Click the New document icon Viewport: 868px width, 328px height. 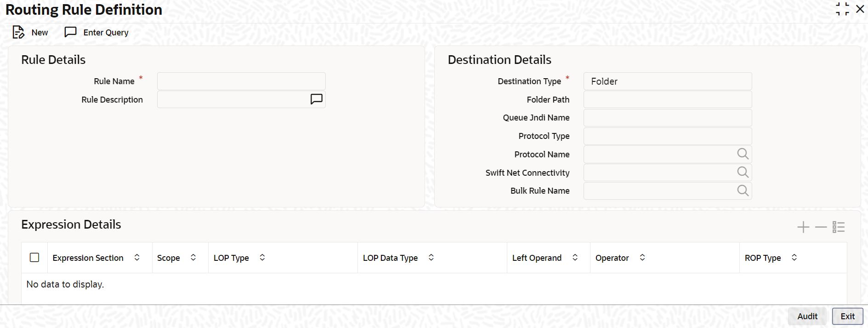click(18, 32)
